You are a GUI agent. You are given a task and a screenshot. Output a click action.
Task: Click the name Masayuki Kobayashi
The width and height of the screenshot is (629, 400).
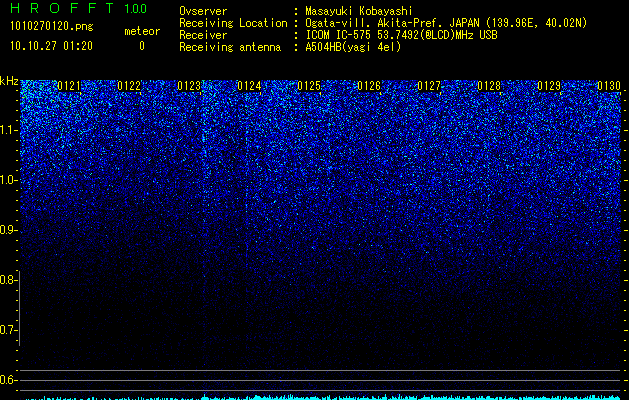coord(359,11)
